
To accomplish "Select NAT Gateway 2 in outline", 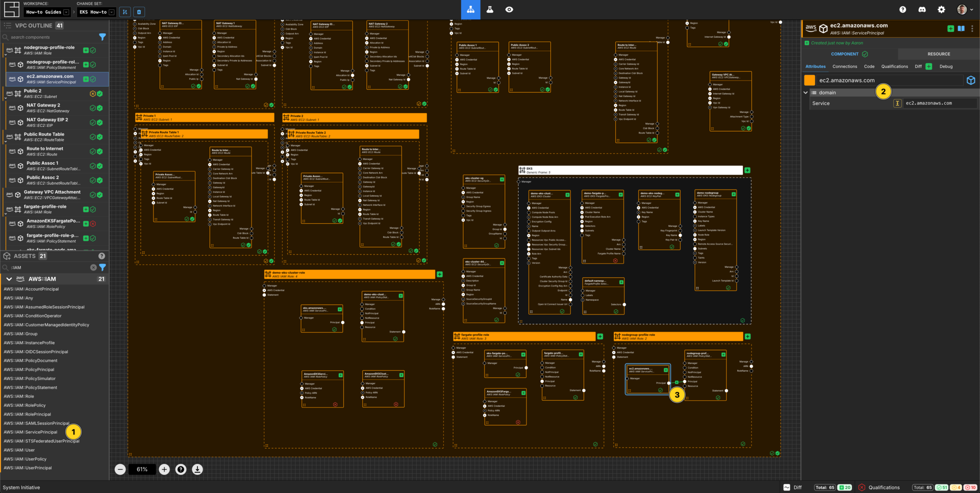I will coord(57,108).
